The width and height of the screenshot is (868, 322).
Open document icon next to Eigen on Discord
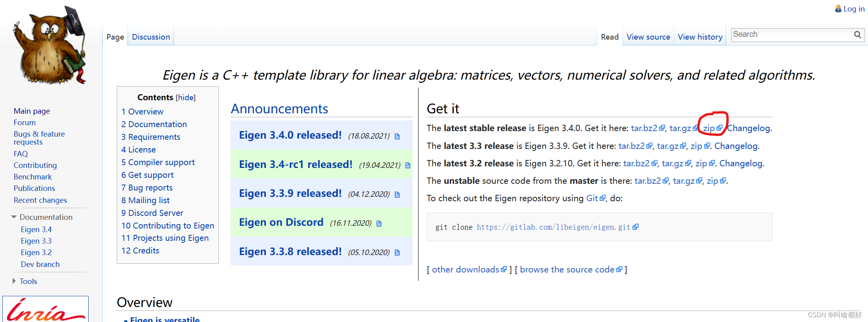pos(379,223)
